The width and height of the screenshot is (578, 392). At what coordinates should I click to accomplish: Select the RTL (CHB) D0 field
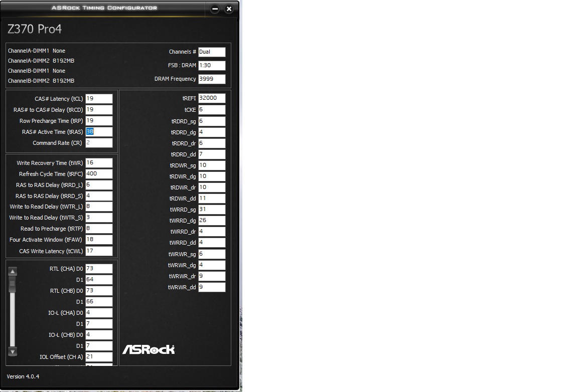point(99,291)
